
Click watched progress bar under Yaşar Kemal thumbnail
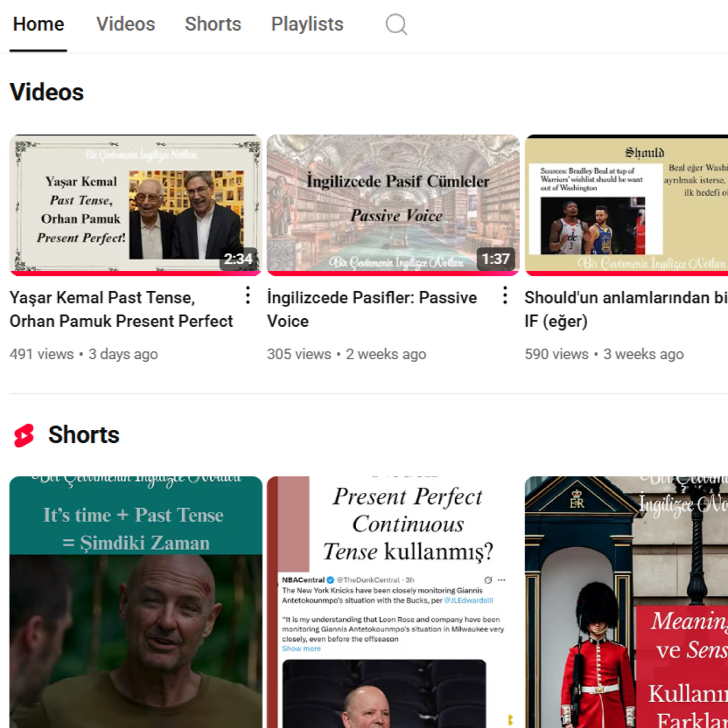click(x=136, y=273)
